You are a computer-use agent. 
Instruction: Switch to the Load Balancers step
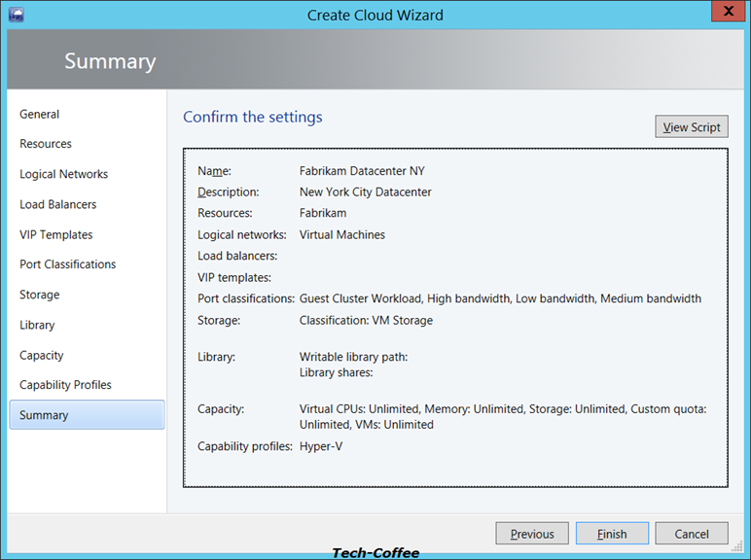point(58,204)
